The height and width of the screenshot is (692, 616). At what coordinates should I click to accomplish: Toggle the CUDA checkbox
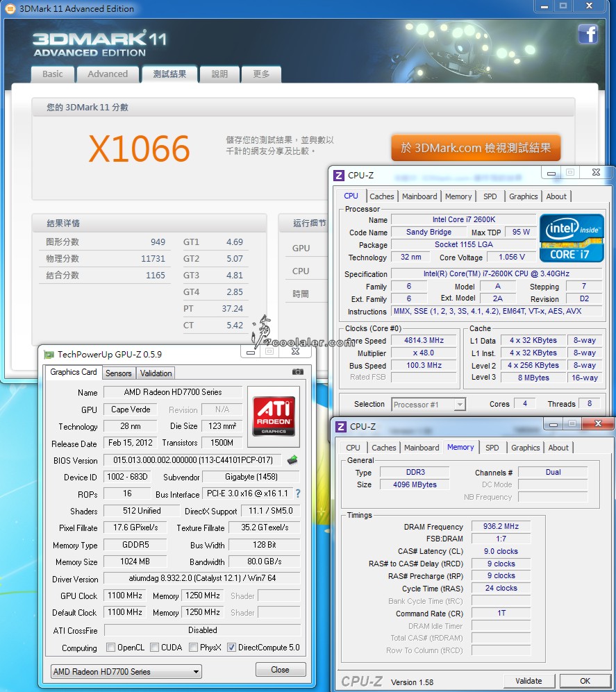(155, 648)
